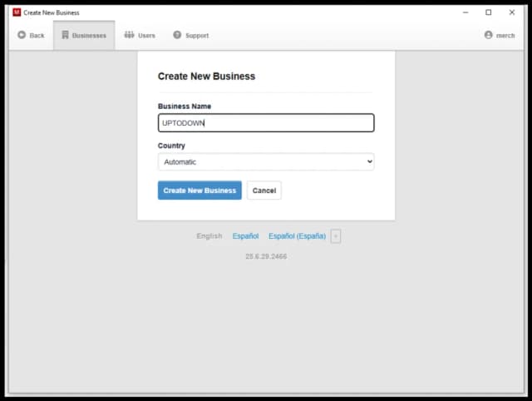Show more languages with the plus button

pyautogui.click(x=336, y=236)
